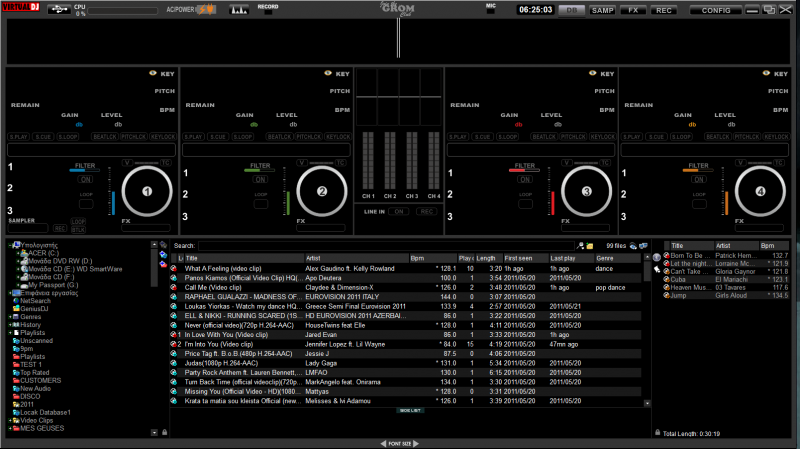Select the GeniusDJ folder icon

16,309
